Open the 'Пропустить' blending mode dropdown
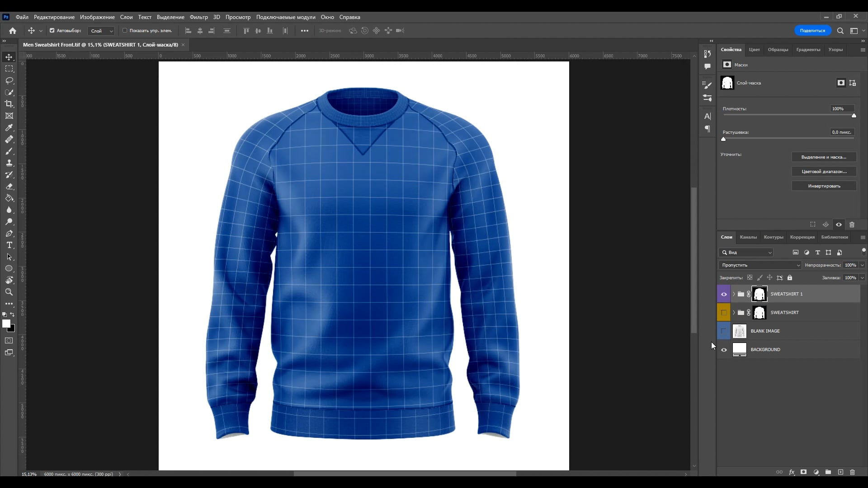 point(759,265)
